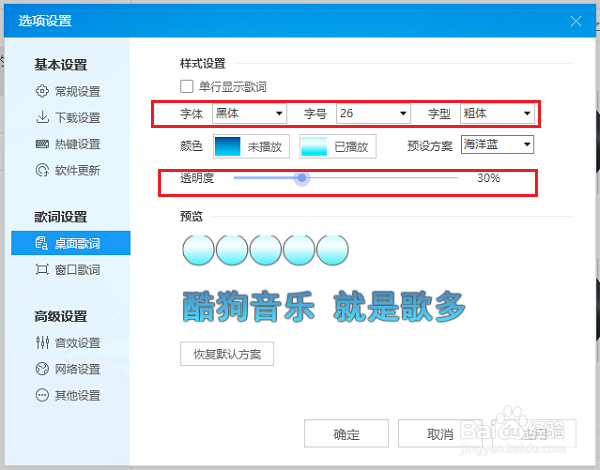600x470 pixels.
Task: Click the row of preview circles
Action: pos(266,250)
